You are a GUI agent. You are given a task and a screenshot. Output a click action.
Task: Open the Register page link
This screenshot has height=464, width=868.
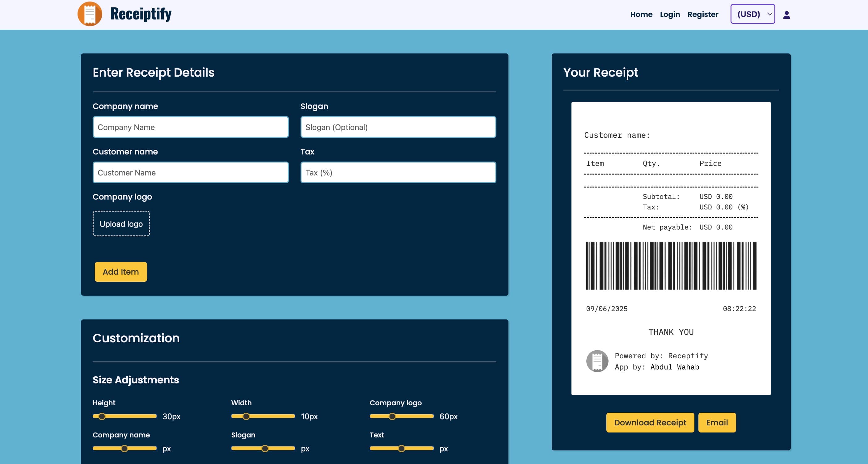pyautogui.click(x=702, y=15)
